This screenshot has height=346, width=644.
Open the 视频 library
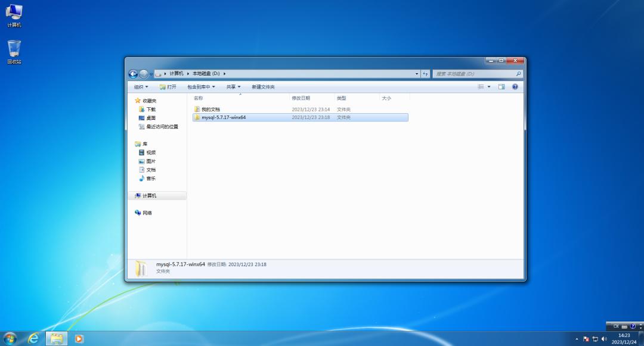pyautogui.click(x=147, y=152)
